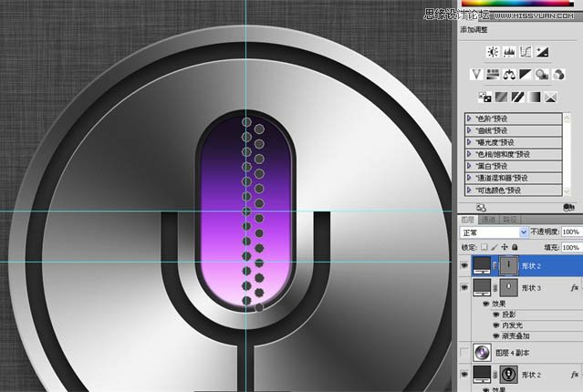Hide the 形状 3 layer
Screen dimensions: 583x392
point(464,287)
